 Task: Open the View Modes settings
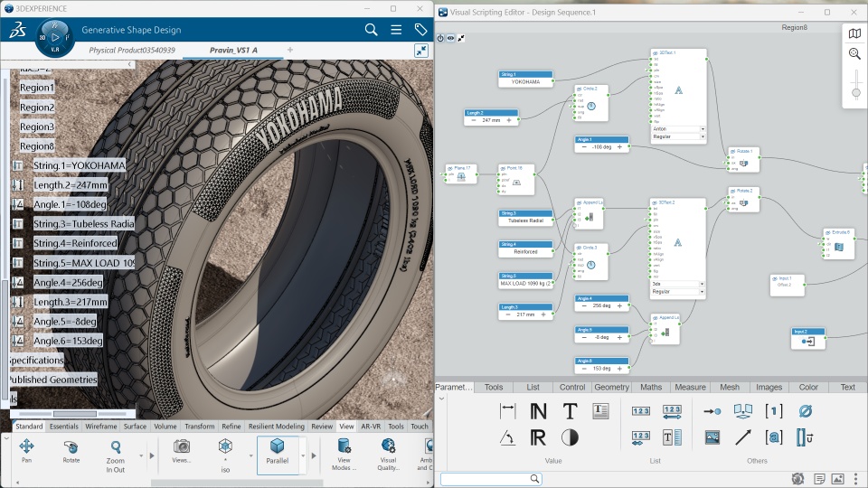(344, 447)
